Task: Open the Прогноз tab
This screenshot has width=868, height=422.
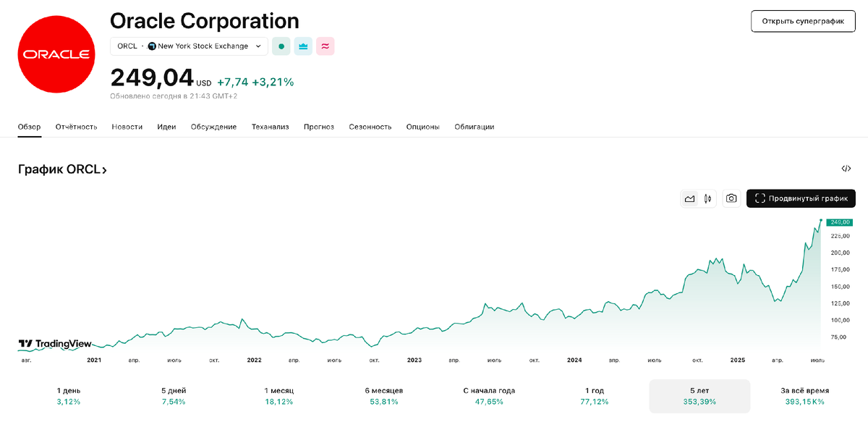Action: [x=319, y=127]
